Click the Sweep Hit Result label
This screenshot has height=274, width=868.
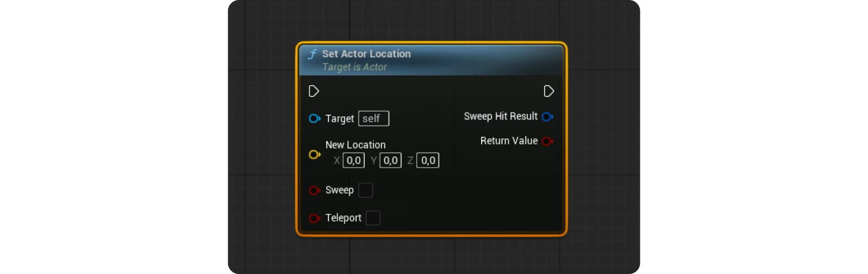pyautogui.click(x=500, y=116)
